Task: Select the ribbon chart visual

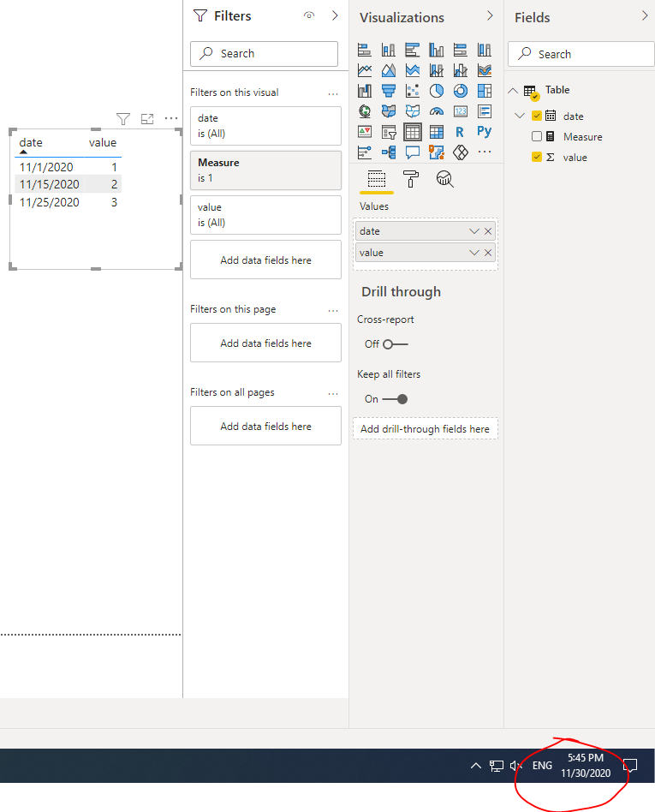Action: pos(485,70)
